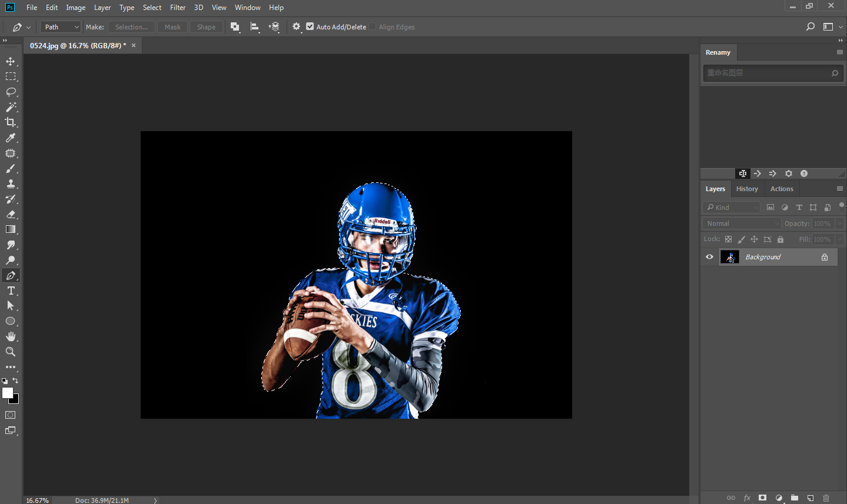
Task: Open the Filter menu
Action: tap(178, 8)
